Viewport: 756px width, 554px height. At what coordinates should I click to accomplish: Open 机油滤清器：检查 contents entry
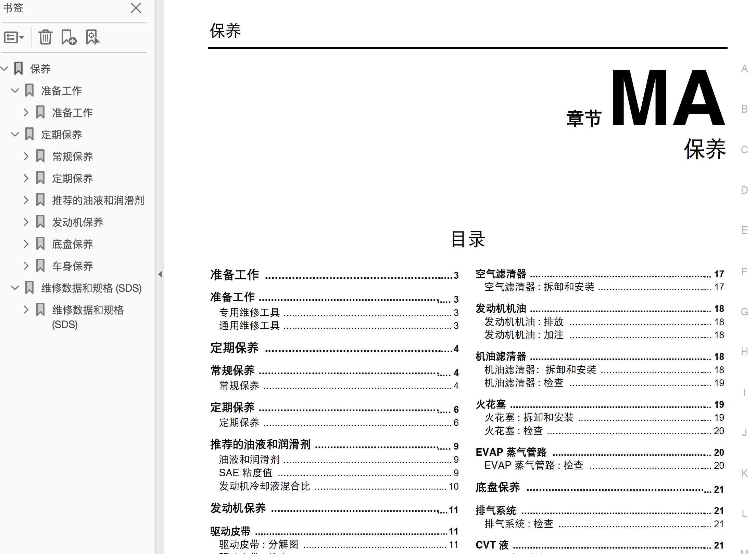coord(604,383)
